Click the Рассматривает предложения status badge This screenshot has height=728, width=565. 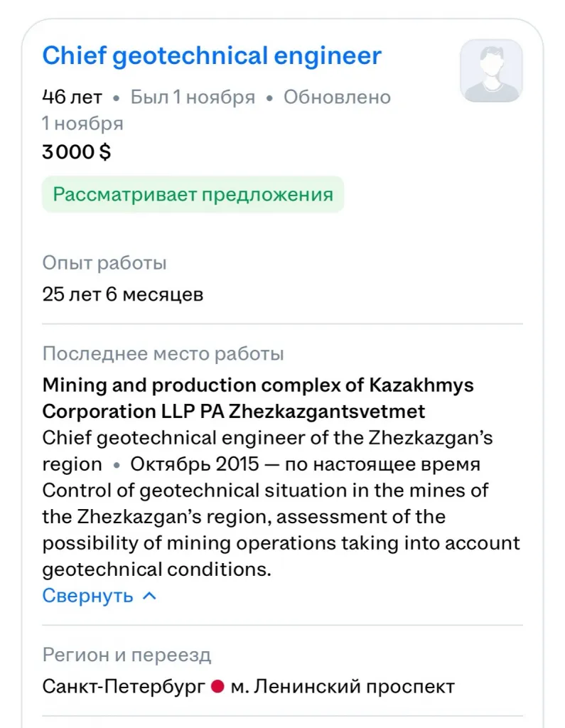point(193,195)
